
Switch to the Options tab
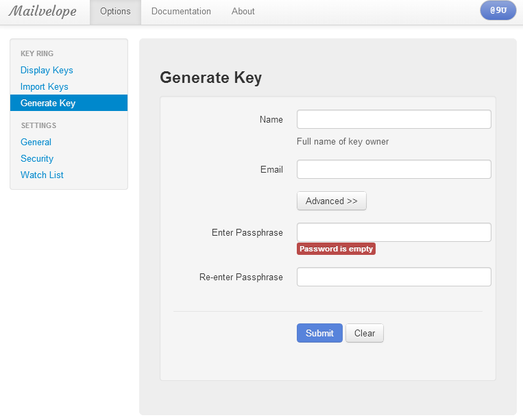[x=115, y=12]
